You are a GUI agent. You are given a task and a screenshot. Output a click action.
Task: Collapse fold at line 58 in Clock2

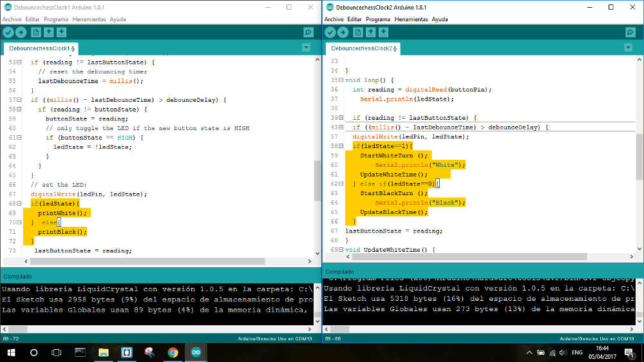[341, 146]
